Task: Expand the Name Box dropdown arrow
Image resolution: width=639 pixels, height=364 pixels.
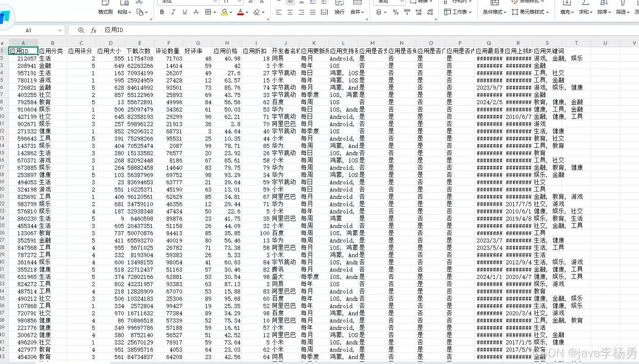Action: [x=60, y=30]
